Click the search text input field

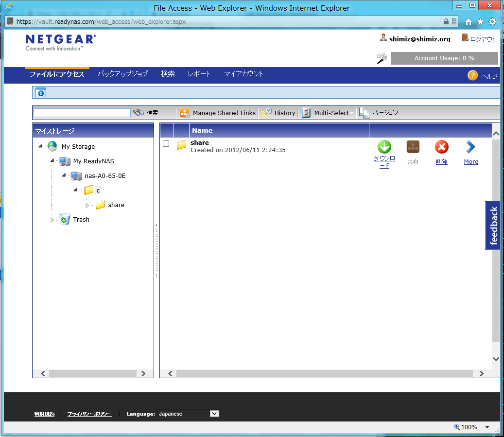[x=82, y=113]
